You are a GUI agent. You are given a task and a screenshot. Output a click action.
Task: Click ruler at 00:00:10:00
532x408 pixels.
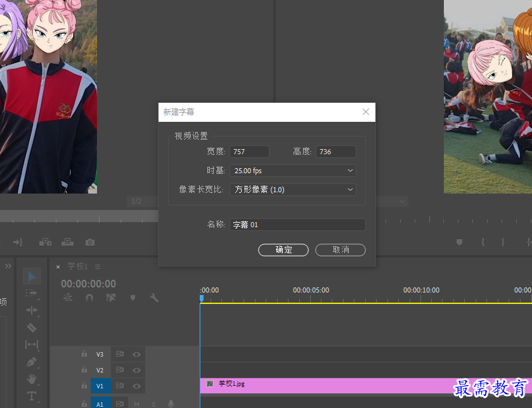(x=421, y=291)
